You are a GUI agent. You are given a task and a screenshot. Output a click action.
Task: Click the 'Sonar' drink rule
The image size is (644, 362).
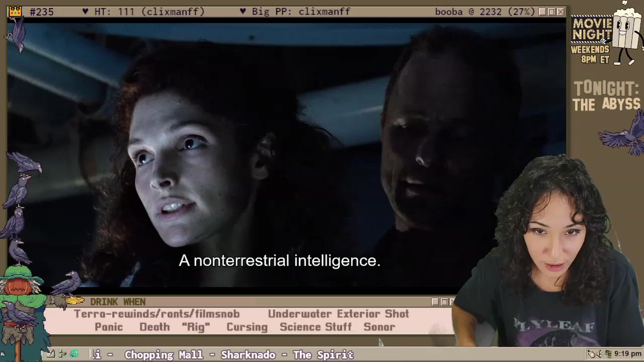[x=379, y=327]
